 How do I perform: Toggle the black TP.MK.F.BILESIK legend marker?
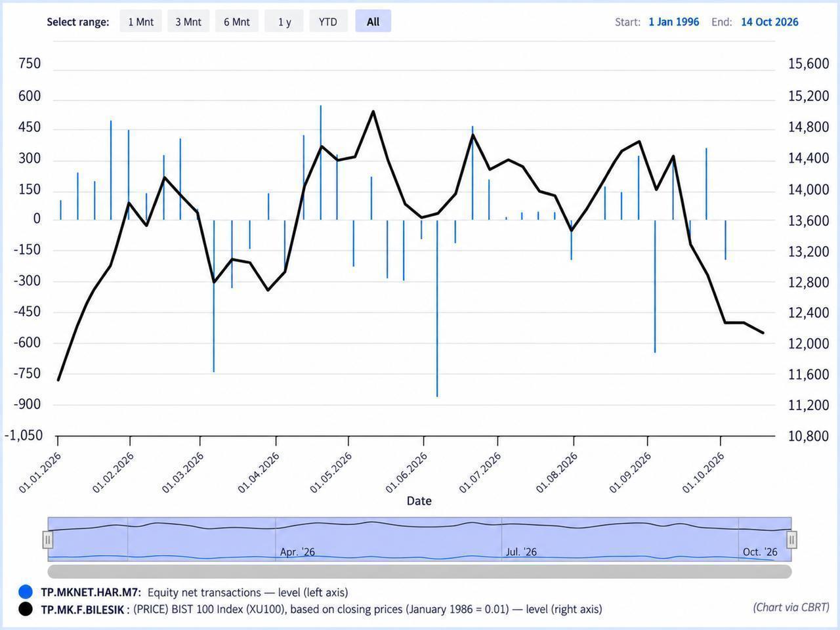point(26,609)
